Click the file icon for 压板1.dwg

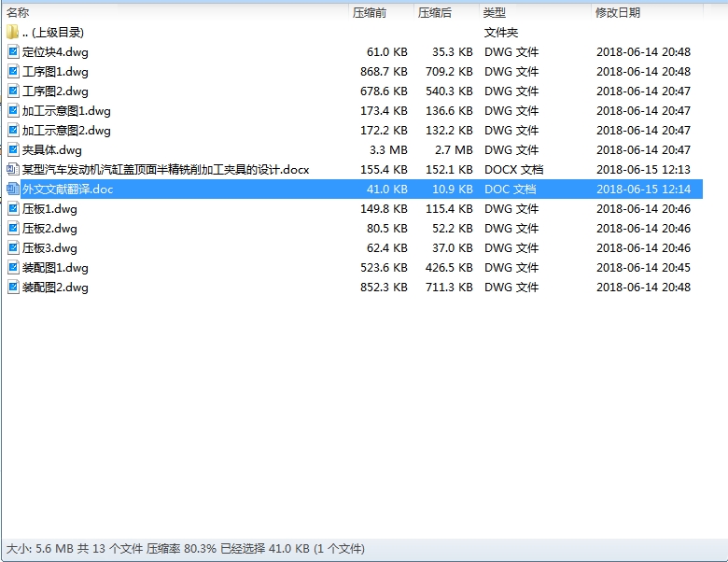click(13, 208)
